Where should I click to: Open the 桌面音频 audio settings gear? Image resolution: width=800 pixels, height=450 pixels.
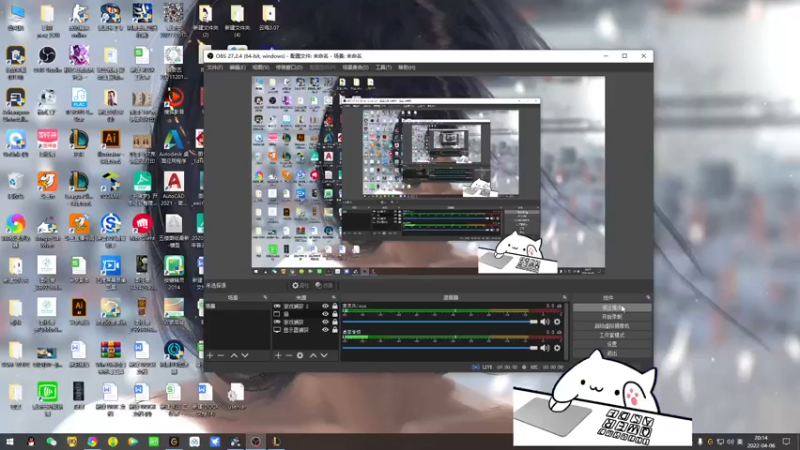[557, 348]
